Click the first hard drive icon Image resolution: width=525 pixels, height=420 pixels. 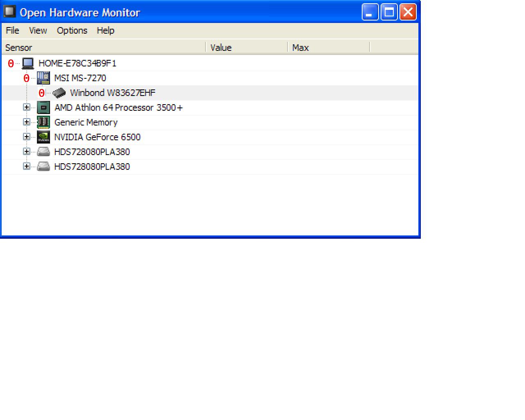click(43, 152)
